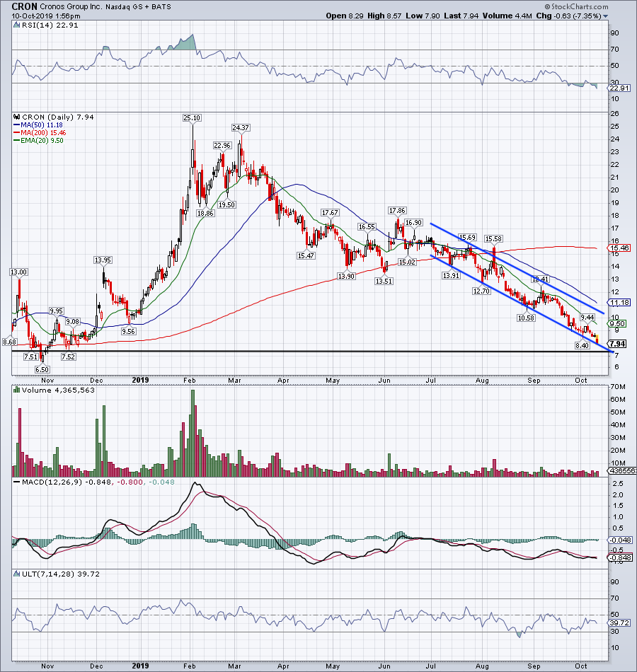Click the 15.02 price label
637x672 pixels.
(407, 262)
